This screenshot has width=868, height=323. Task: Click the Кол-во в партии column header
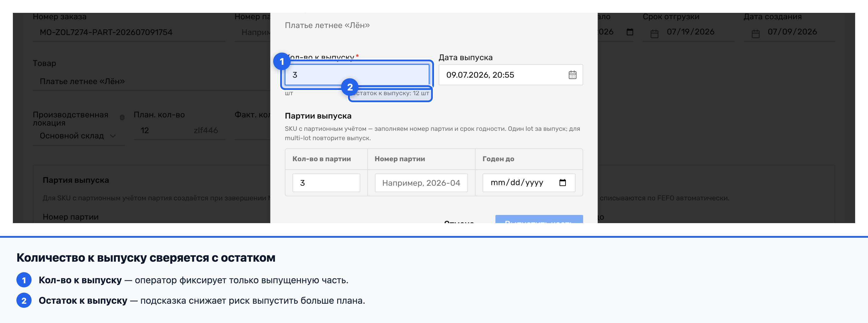tap(321, 159)
